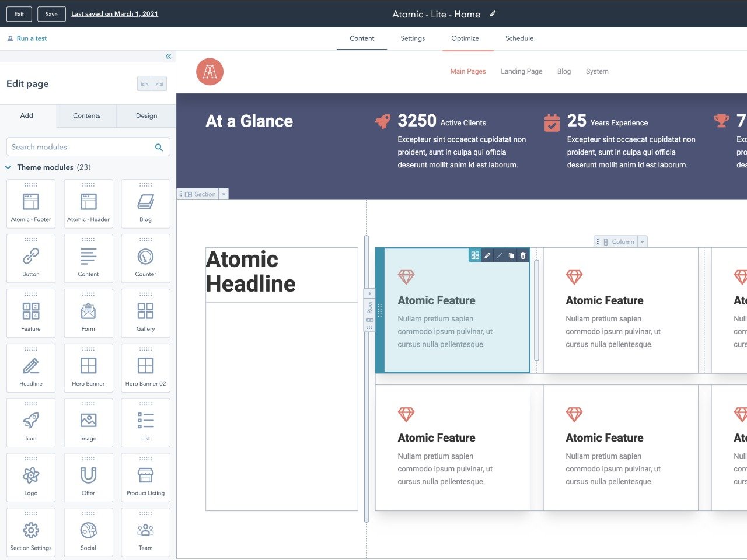Choose the Product Listing module
Image resolution: width=747 pixels, height=560 pixels.
pos(145,478)
